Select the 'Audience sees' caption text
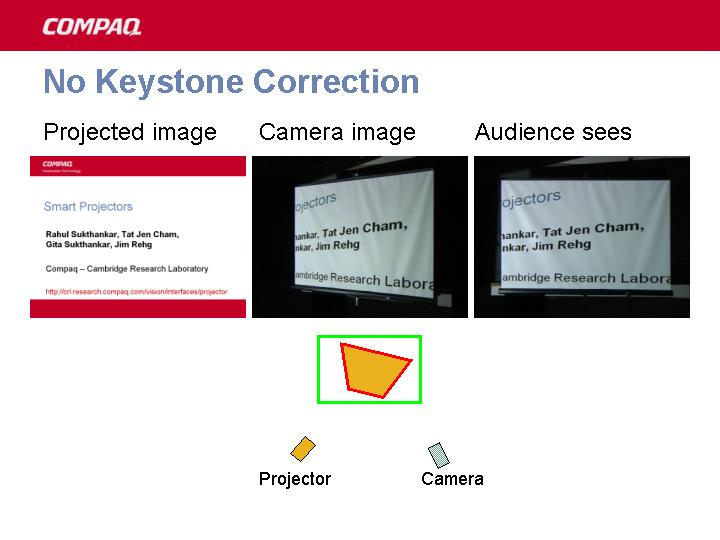 [553, 132]
